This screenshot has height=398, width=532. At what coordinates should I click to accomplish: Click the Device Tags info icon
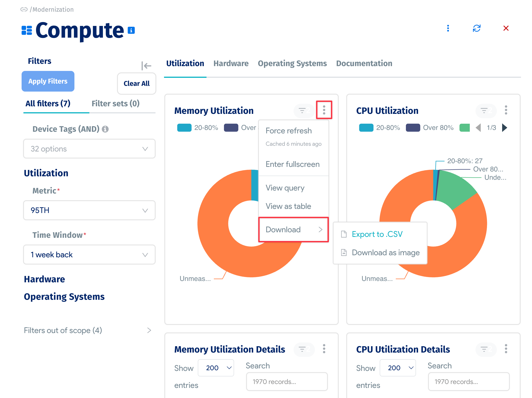click(105, 129)
